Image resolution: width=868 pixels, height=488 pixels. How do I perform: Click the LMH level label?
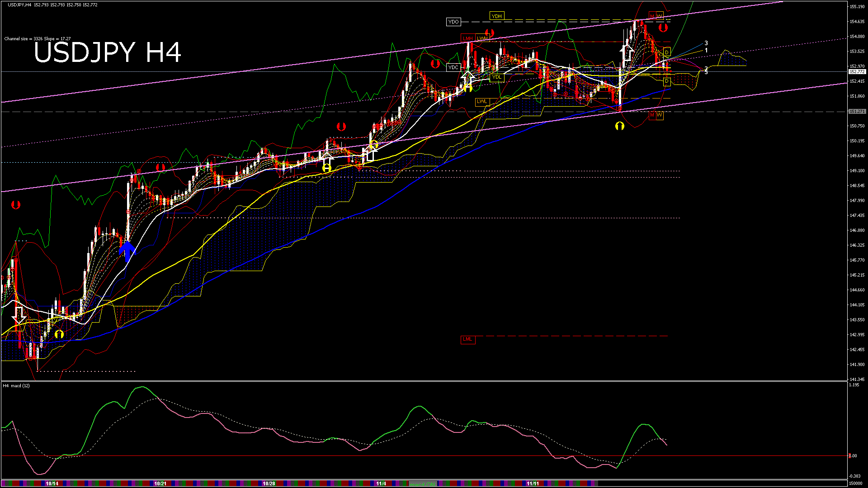(467, 38)
